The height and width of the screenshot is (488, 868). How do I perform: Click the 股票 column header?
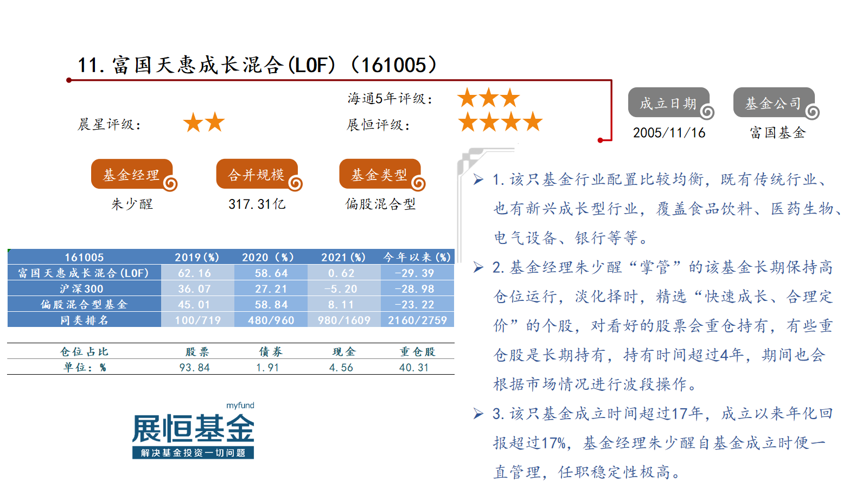pyautogui.click(x=197, y=351)
